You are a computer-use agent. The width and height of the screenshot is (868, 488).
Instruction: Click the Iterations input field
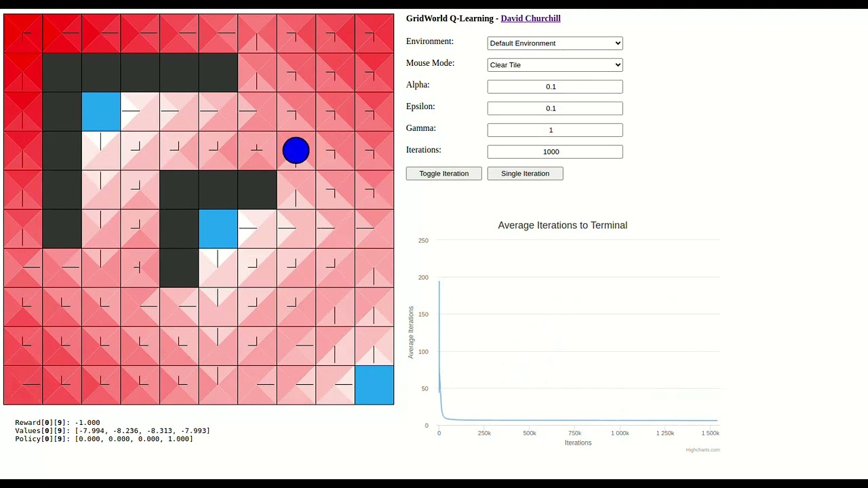[x=555, y=152]
